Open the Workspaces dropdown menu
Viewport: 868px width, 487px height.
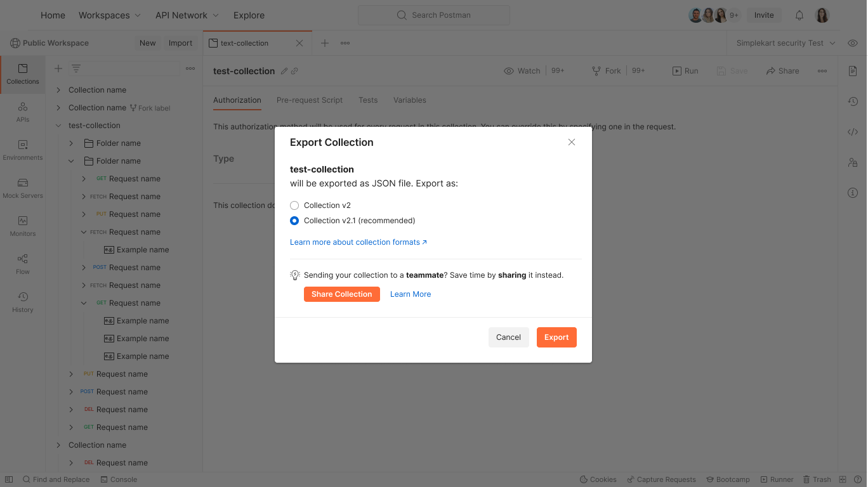(x=109, y=15)
